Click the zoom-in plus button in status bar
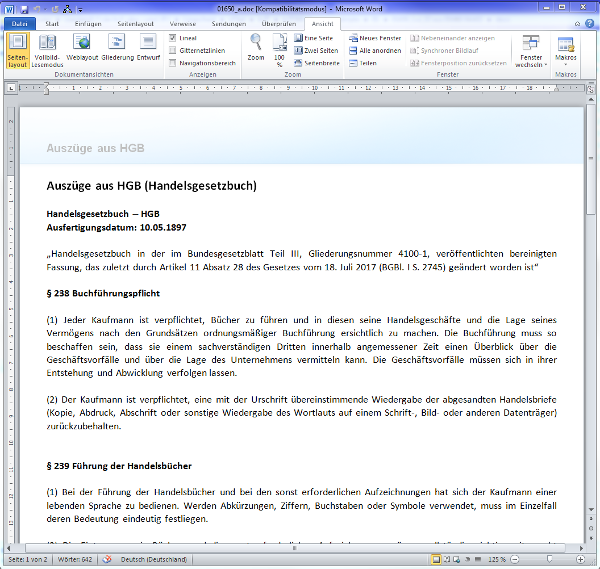 point(578,559)
